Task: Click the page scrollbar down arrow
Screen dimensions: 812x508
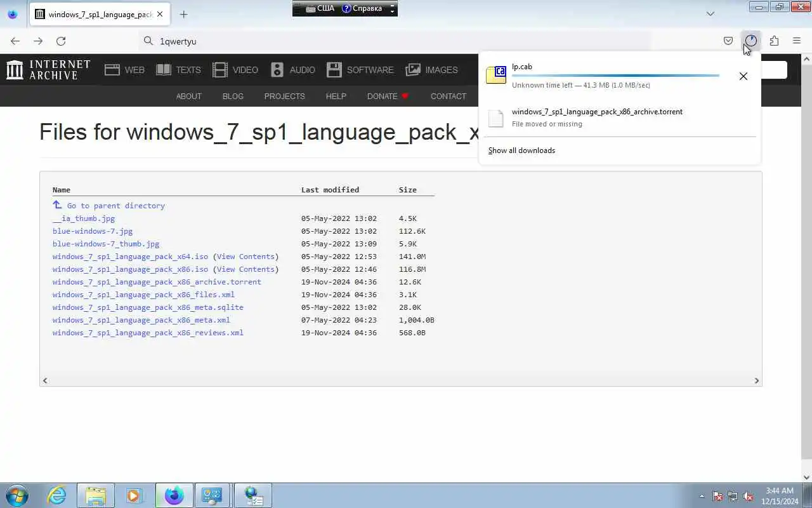Action: pyautogui.click(x=807, y=478)
